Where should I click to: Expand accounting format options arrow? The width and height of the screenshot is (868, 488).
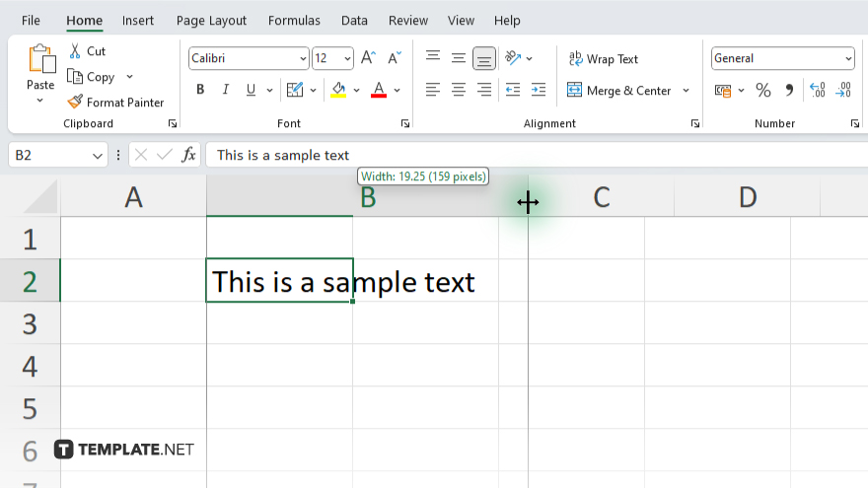pyautogui.click(x=741, y=90)
